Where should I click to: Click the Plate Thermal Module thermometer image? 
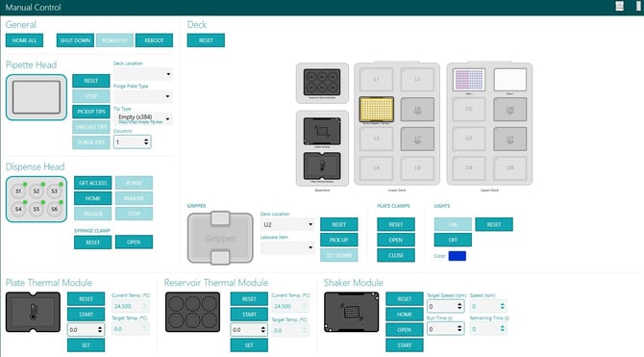(33, 312)
